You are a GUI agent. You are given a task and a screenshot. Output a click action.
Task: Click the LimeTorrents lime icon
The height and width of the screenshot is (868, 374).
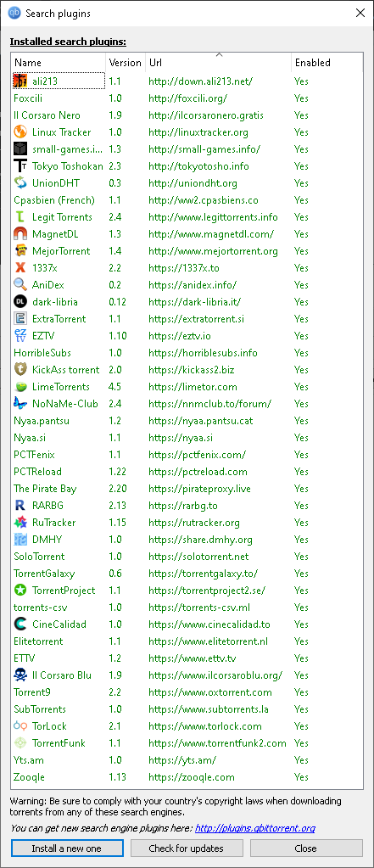20,386
